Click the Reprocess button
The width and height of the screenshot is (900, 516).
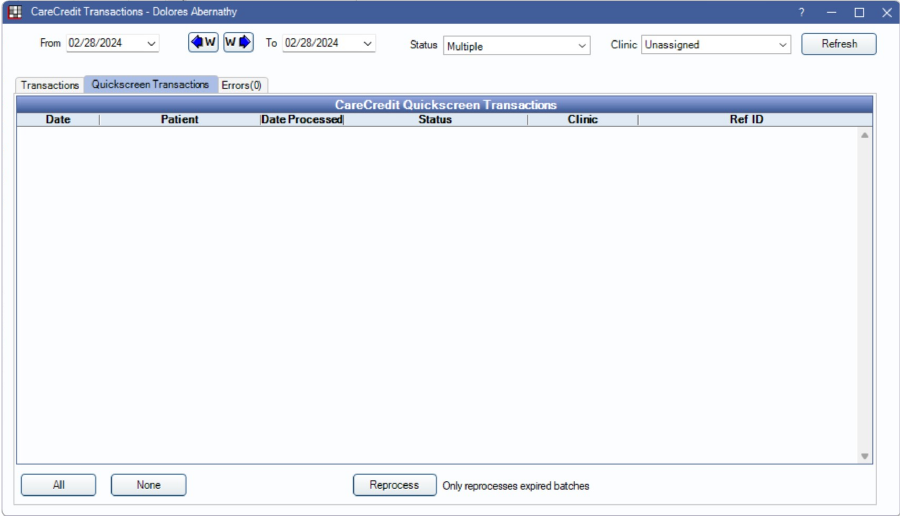click(x=394, y=485)
